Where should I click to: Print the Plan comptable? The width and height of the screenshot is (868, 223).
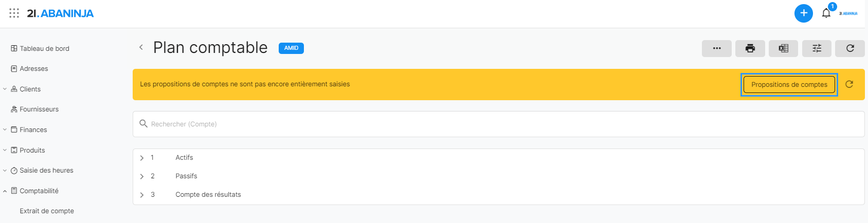pos(750,48)
